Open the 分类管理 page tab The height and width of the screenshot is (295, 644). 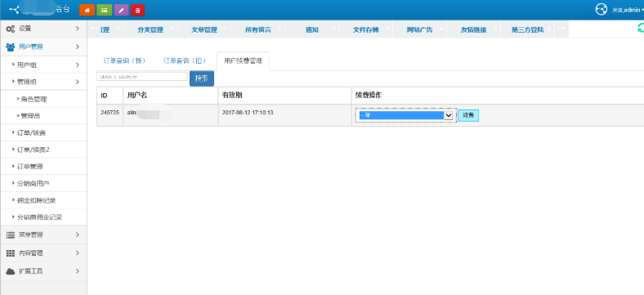coord(150,30)
